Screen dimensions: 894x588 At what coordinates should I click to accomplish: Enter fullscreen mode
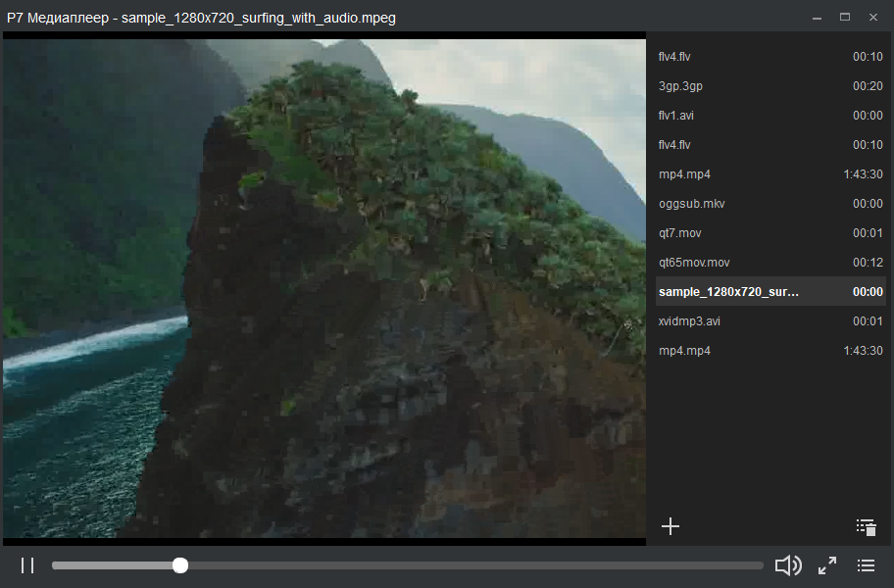pos(827,565)
